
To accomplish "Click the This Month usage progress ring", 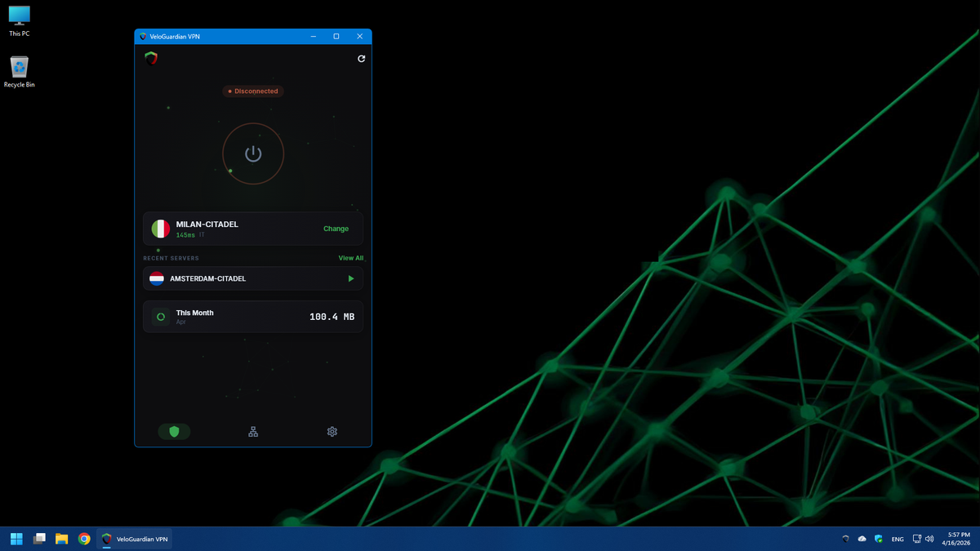I will pyautogui.click(x=160, y=317).
